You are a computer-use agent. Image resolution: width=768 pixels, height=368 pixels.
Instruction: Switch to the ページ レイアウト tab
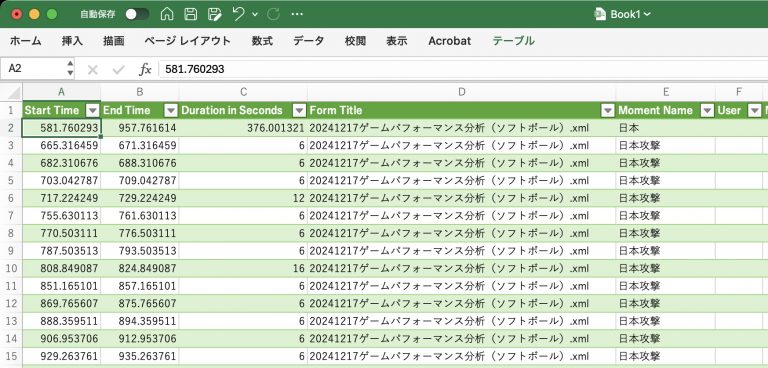(188, 41)
